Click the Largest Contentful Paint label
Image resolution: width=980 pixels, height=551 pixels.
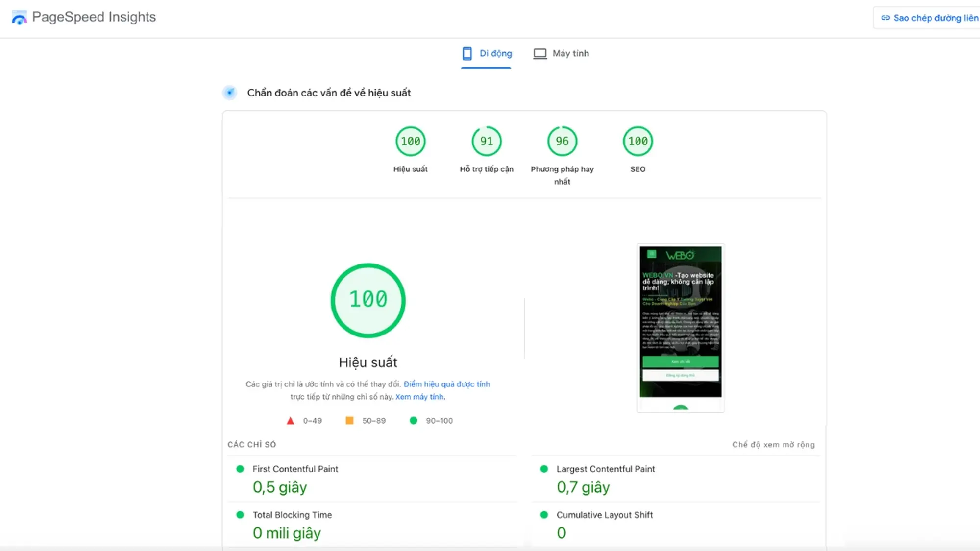pos(606,469)
